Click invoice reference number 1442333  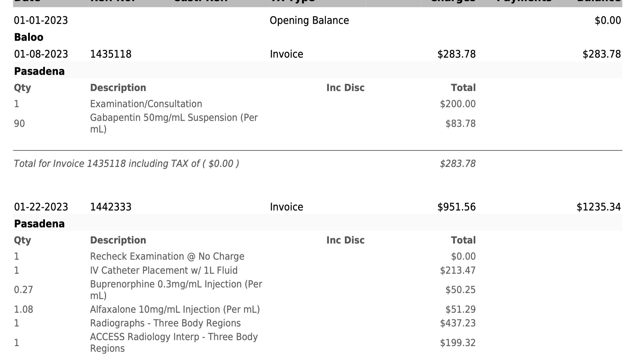point(111,207)
